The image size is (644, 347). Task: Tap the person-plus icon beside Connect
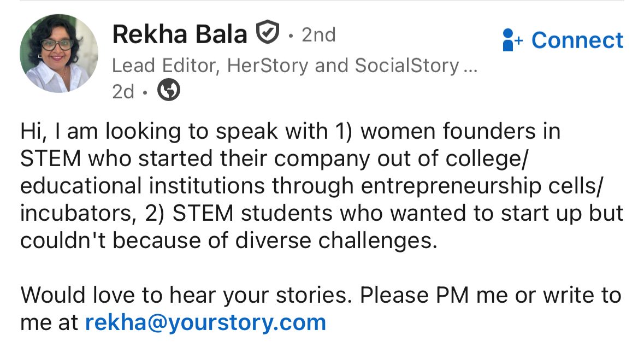512,40
